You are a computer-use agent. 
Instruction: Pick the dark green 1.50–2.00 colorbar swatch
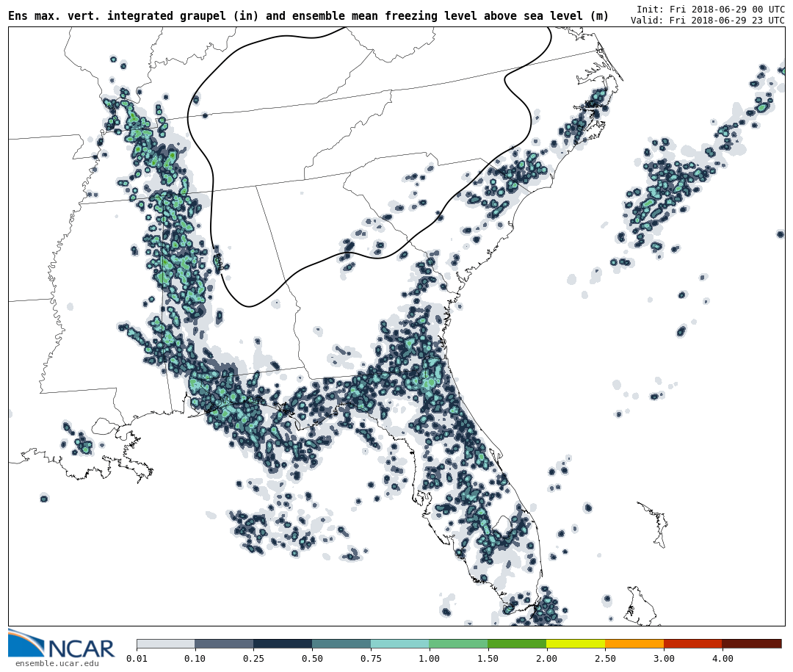(x=516, y=643)
